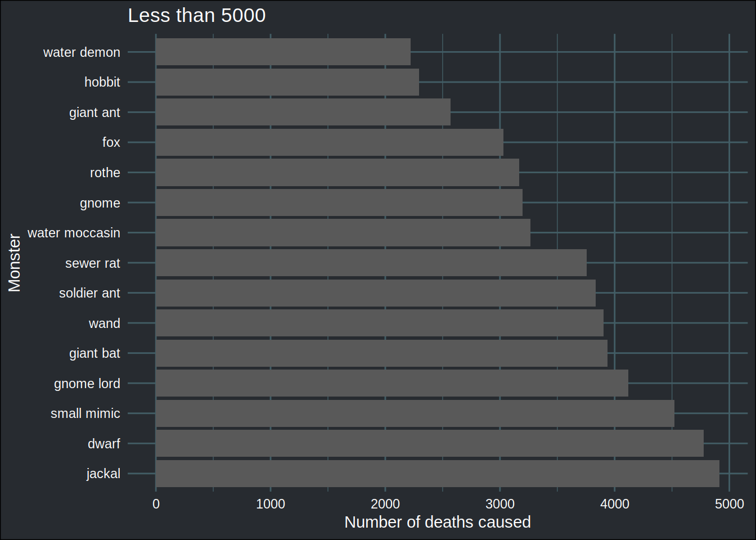Select the "small mimic" axis label
Screen dimensions: 756x540
click(x=85, y=413)
